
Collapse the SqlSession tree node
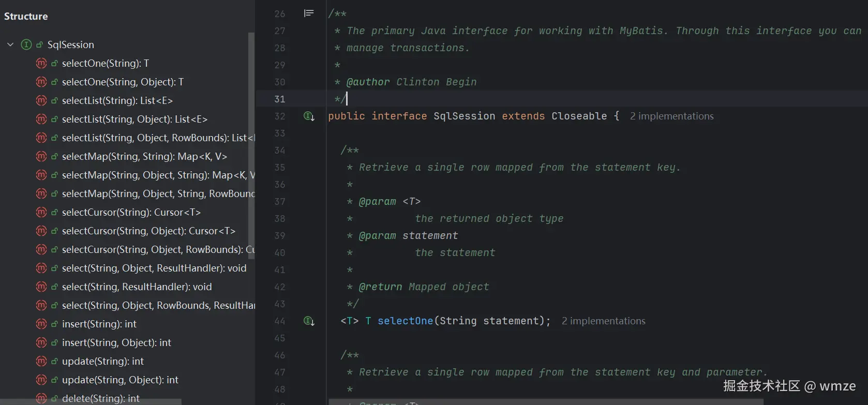point(10,44)
